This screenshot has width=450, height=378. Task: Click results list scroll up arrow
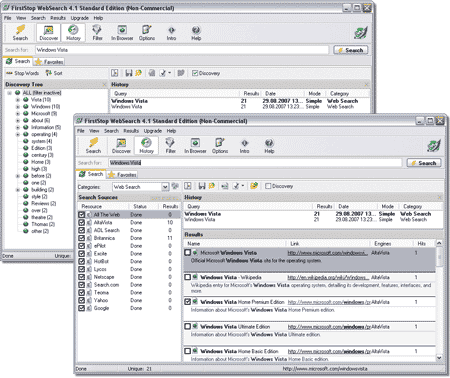[x=439, y=243]
